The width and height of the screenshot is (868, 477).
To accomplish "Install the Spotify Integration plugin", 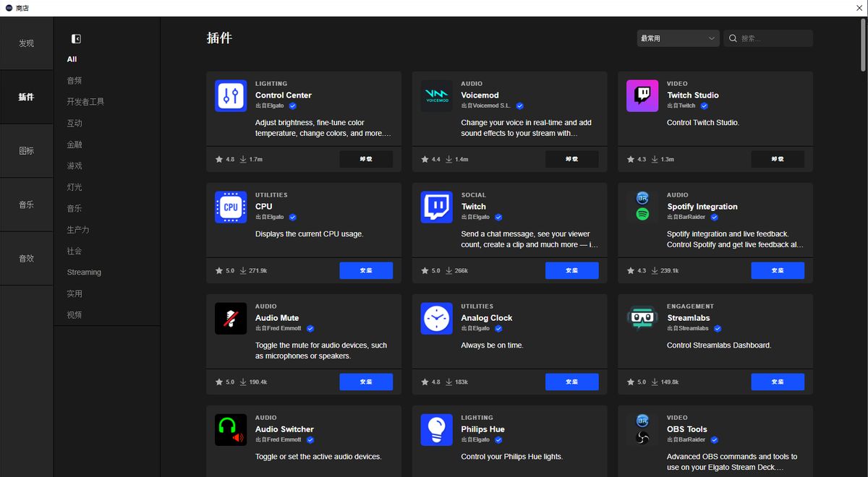I will (x=778, y=270).
